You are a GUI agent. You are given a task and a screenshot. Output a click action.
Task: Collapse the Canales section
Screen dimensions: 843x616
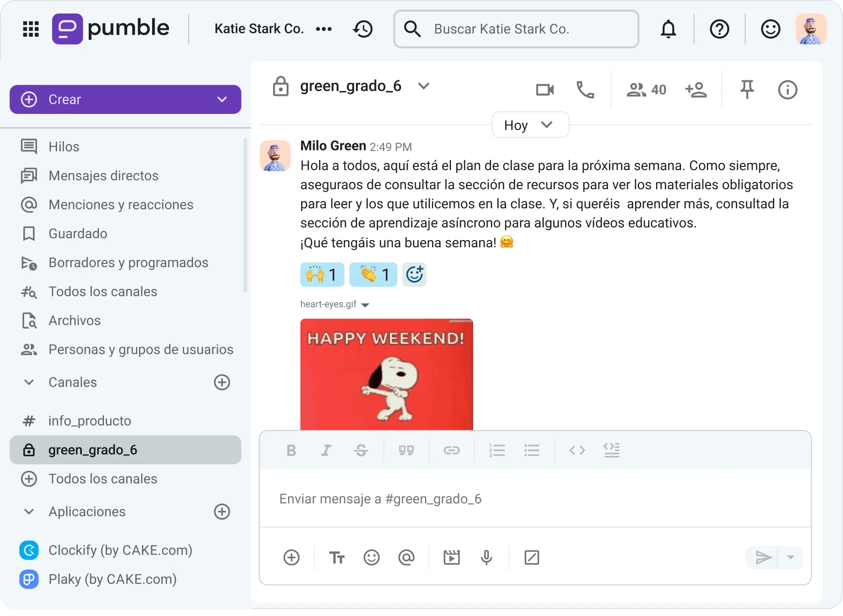pos(29,382)
